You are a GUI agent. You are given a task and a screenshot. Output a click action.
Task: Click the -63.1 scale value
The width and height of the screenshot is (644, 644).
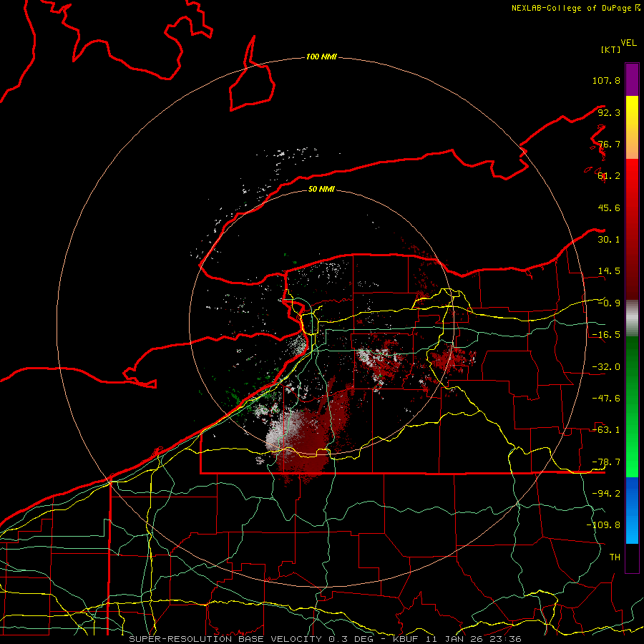click(x=606, y=430)
